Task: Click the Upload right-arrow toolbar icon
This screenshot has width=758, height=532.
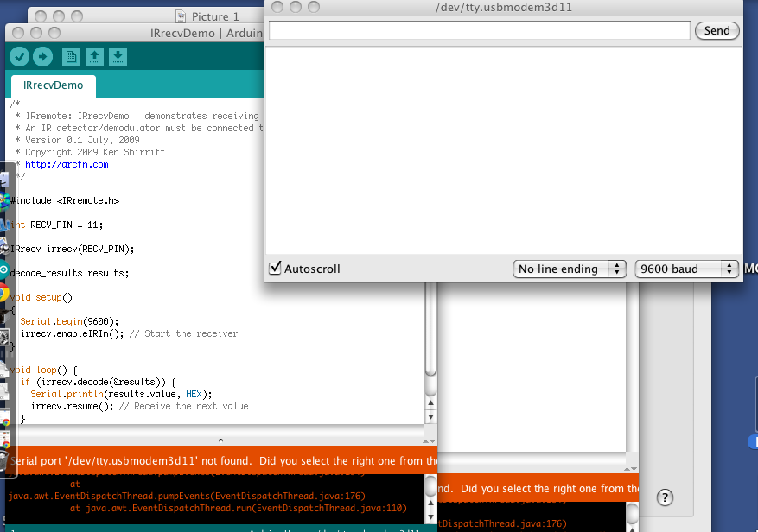Action: point(42,56)
